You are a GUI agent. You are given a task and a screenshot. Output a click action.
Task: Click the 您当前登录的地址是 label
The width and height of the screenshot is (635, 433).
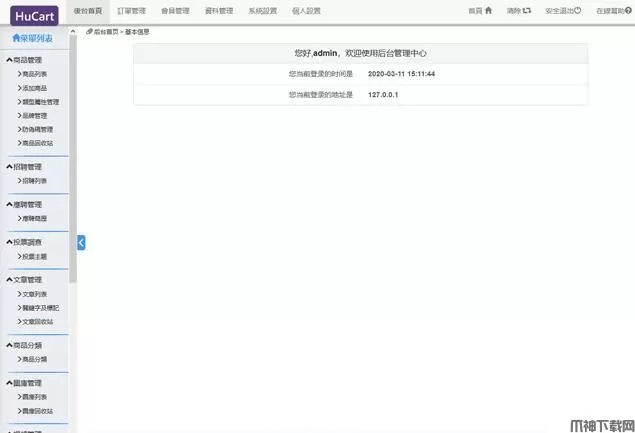321,95
